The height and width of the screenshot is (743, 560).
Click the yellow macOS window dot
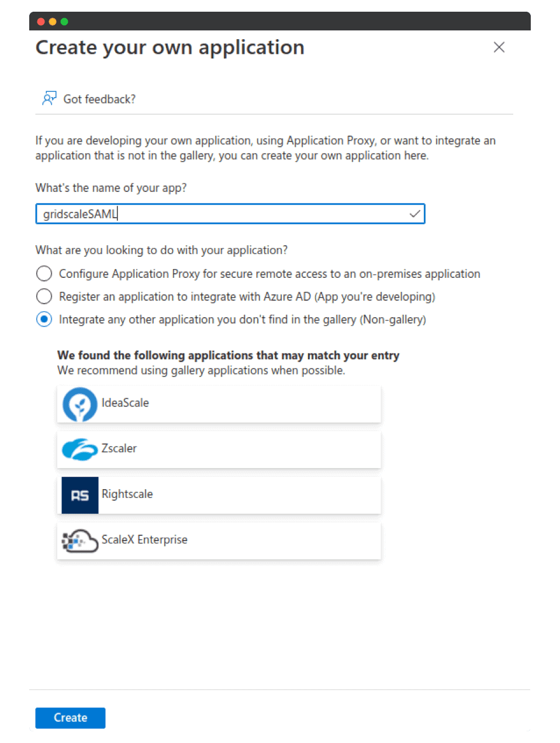pos(53,22)
